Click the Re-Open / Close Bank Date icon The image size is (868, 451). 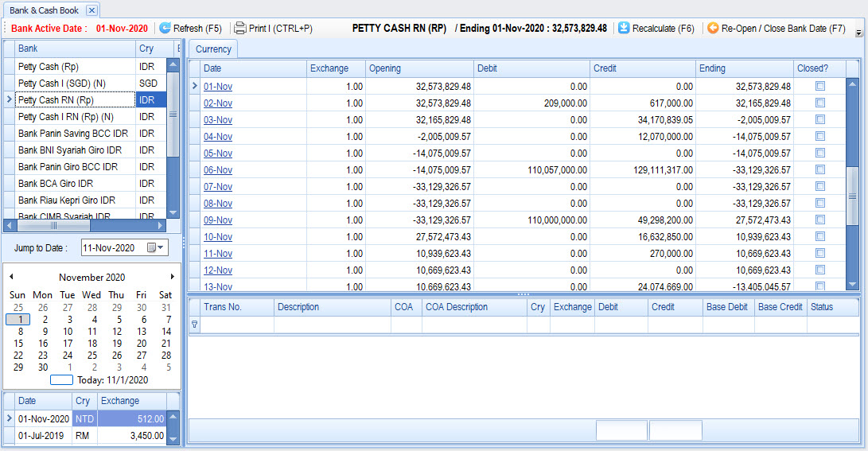tap(713, 28)
